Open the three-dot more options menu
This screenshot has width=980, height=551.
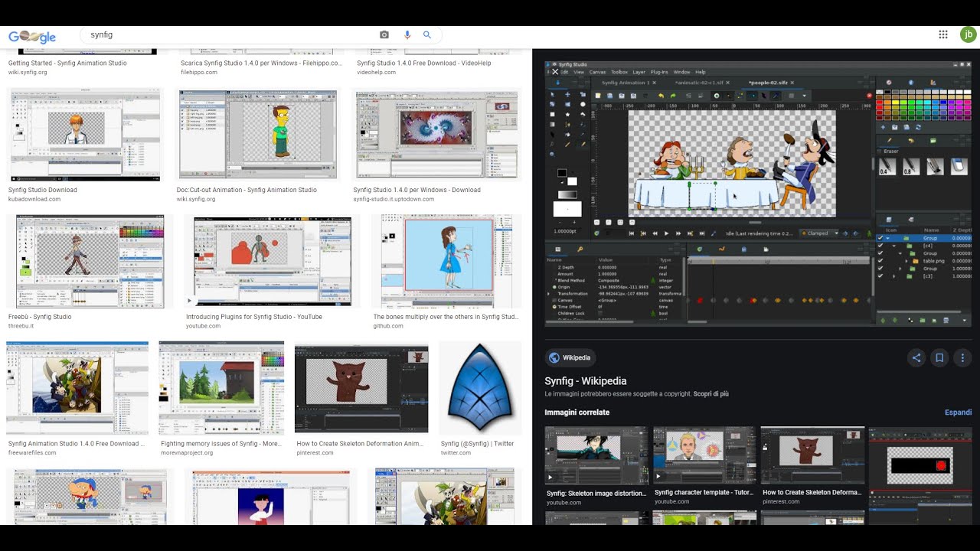(962, 357)
